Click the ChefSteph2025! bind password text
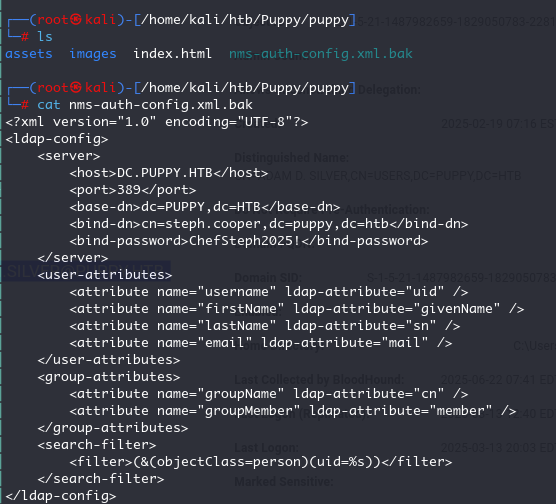The image size is (556, 504). [245, 241]
